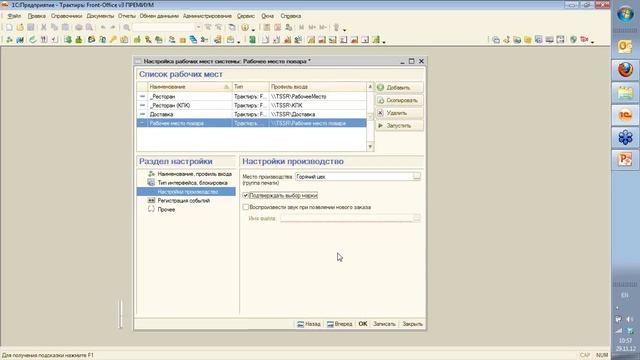Click the Вперед button
640x360 pixels.
click(340, 324)
